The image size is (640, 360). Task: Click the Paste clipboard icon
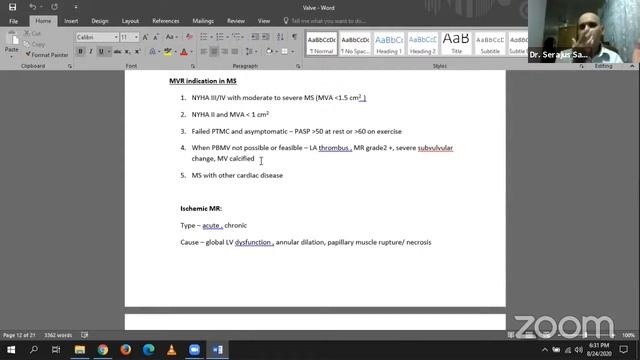(12, 39)
